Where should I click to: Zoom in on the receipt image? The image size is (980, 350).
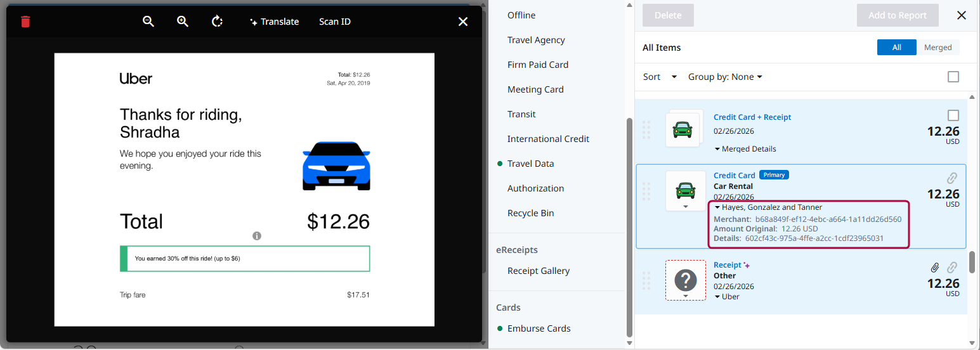tap(183, 22)
